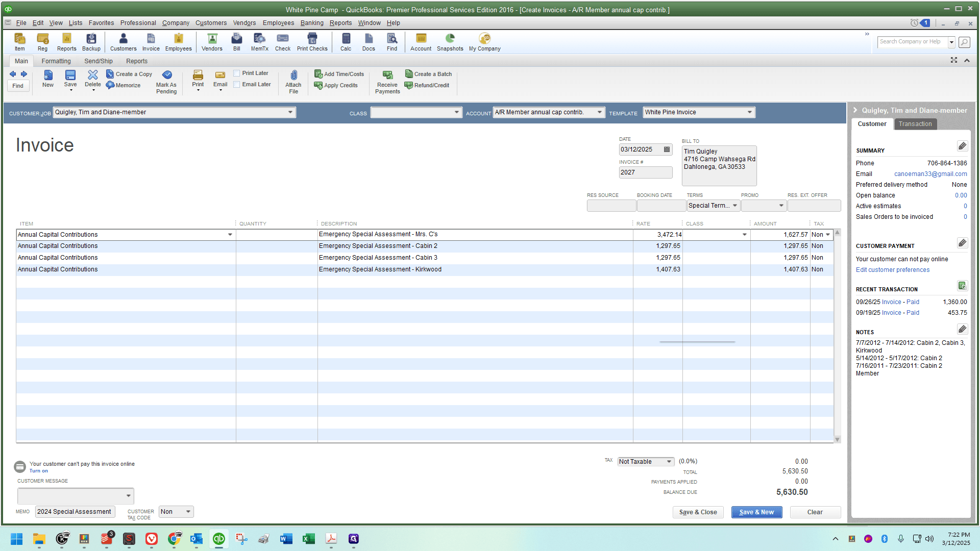Open the Snapshots icon
Screen dimensions: 980x551
[450, 42]
